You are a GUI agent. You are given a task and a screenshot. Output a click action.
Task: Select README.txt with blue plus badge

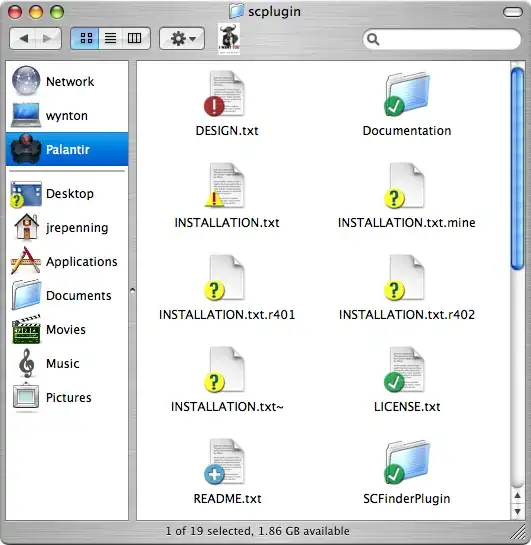[x=224, y=462]
